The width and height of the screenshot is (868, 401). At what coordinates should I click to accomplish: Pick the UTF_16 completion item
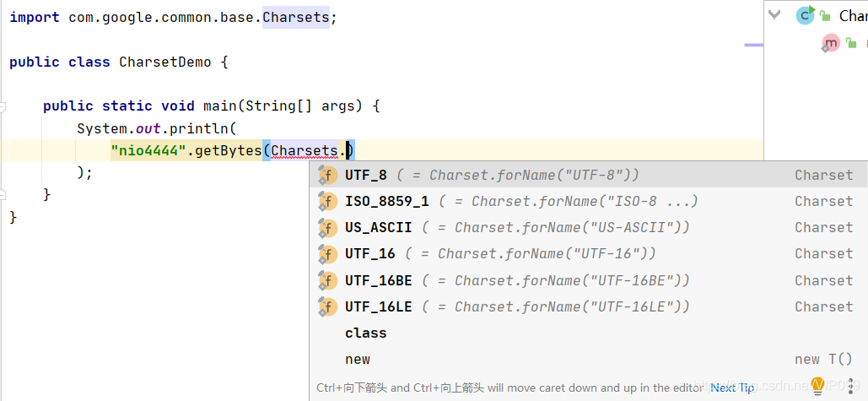point(587,253)
